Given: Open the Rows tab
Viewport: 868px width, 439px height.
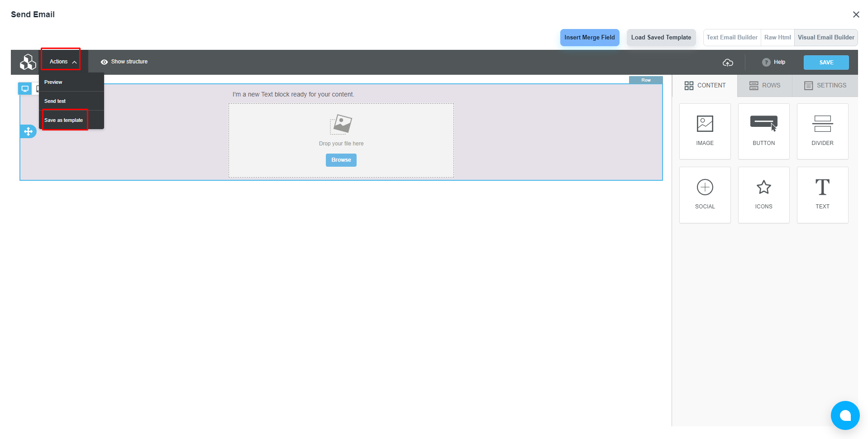Looking at the screenshot, I should coord(765,85).
